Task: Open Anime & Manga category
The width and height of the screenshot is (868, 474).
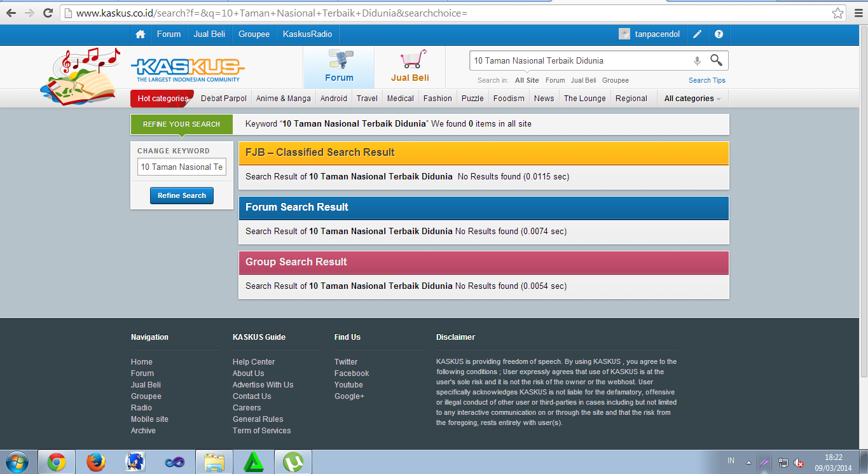Action: click(x=284, y=99)
